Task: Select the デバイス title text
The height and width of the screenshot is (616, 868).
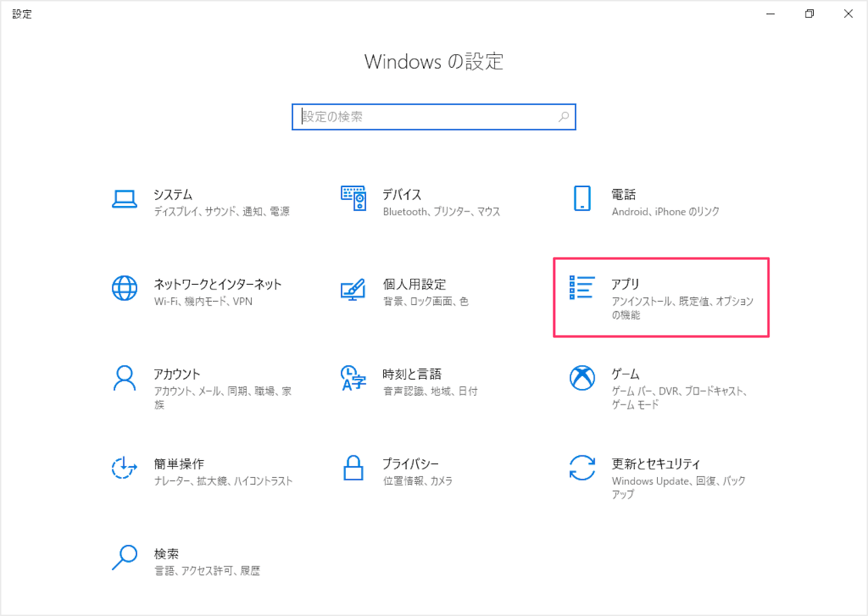Action: (402, 194)
